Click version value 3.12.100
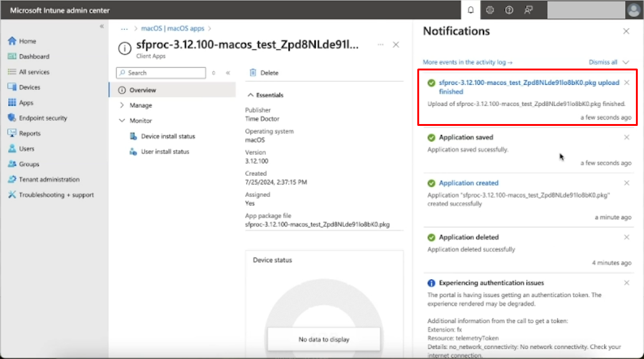 pyautogui.click(x=256, y=161)
